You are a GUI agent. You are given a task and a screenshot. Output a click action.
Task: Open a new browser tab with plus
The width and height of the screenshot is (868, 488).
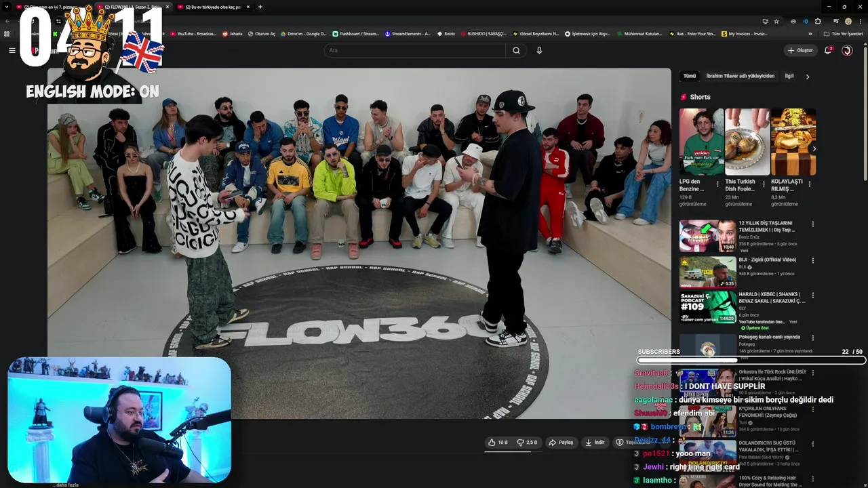[260, 7]
